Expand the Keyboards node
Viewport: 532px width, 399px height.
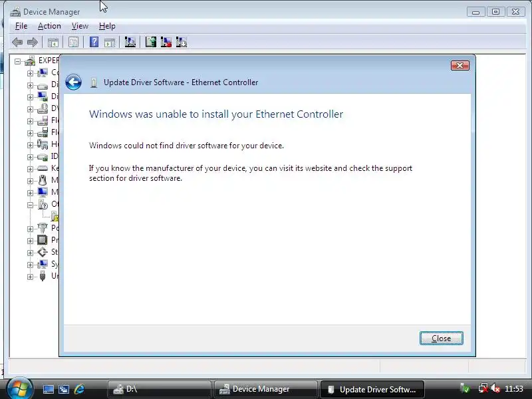pyautogui.click(x=30, y=169)
